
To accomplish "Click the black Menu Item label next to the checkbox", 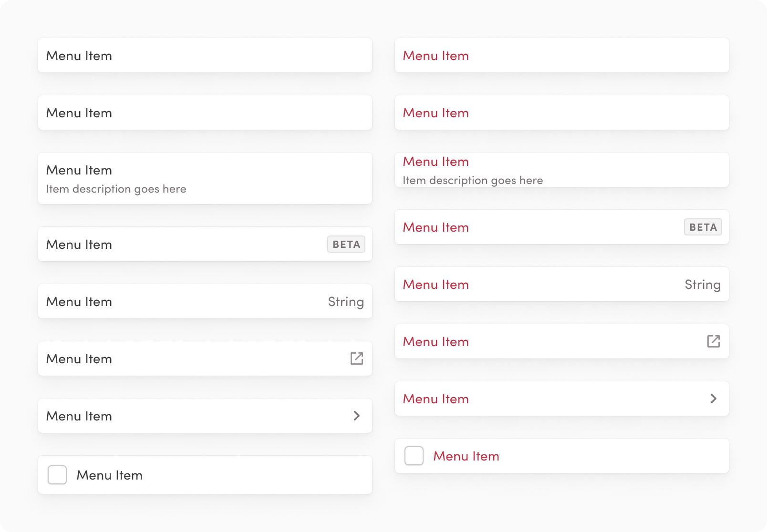I will [110, 475].
